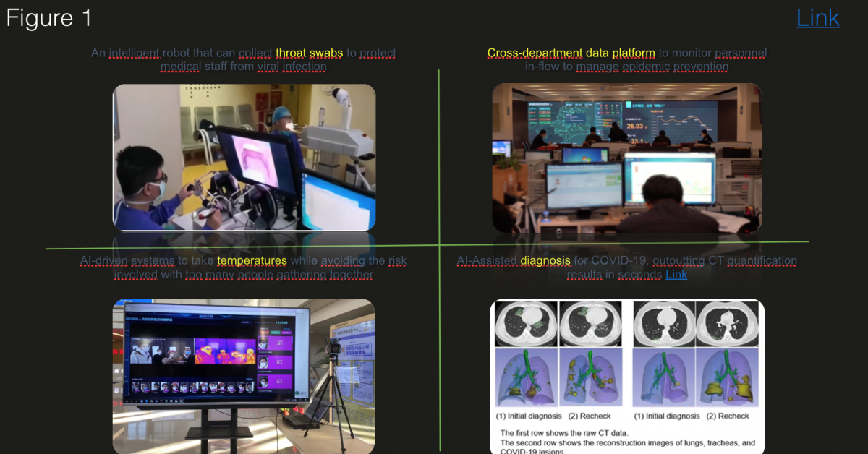Follow the Link after 'results in seconds'

[676, 275]
